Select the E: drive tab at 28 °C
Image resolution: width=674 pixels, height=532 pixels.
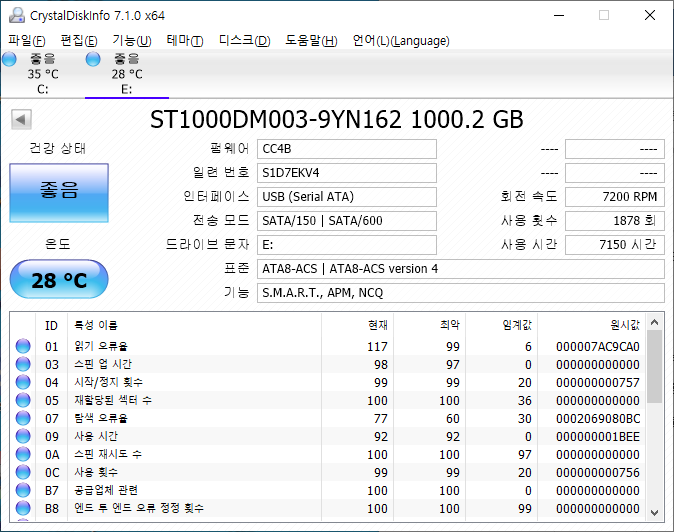coord(127,74)
